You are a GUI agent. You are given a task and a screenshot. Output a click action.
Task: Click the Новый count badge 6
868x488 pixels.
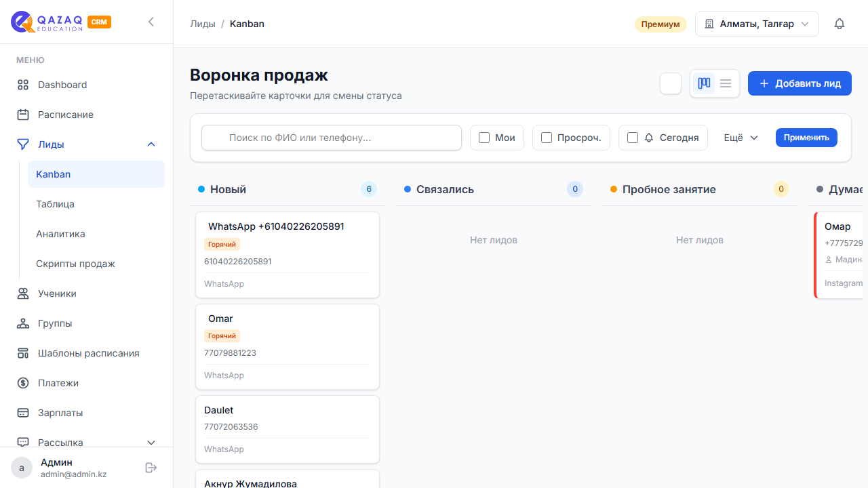pos(369,189)
